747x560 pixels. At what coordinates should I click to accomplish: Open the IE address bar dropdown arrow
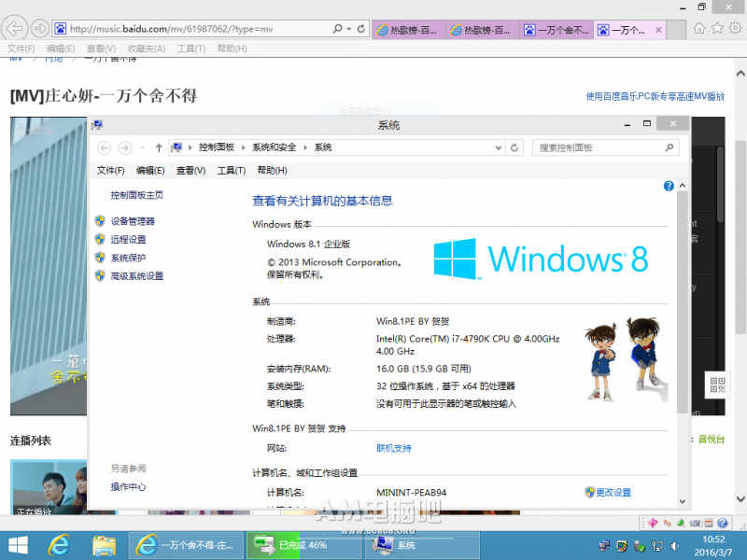tap(349, 29)
